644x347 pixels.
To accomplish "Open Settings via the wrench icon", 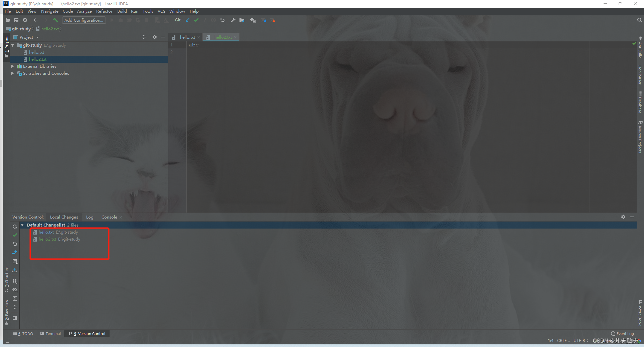I will (x=233, y=20).
